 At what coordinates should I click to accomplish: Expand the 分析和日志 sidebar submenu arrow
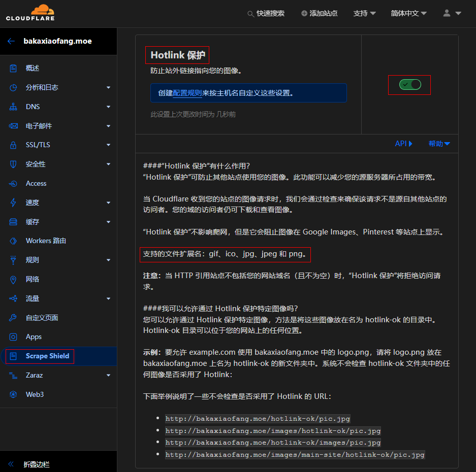(x=108, y=88)
